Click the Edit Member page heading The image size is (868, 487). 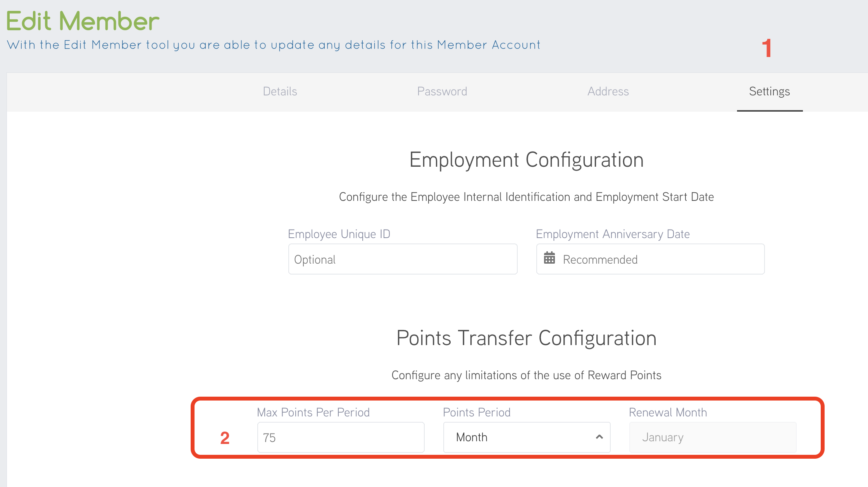coord(83,21)
